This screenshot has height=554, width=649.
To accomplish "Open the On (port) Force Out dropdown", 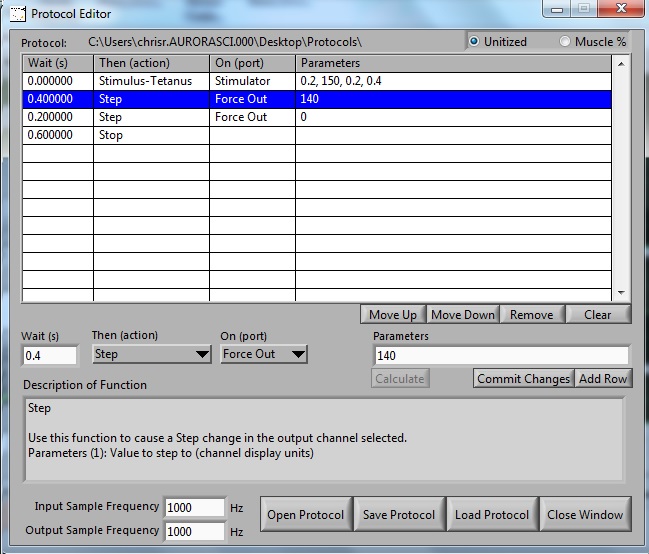I will click(264, 354).
